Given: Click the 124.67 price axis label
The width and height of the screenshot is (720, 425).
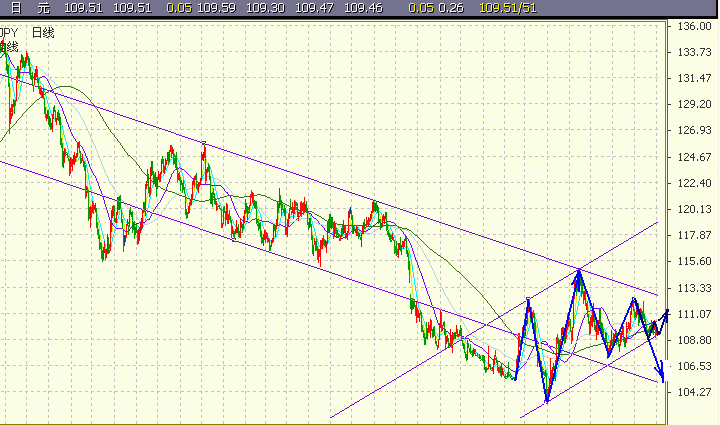Looking at the screenshot, I should pos(694,157).
